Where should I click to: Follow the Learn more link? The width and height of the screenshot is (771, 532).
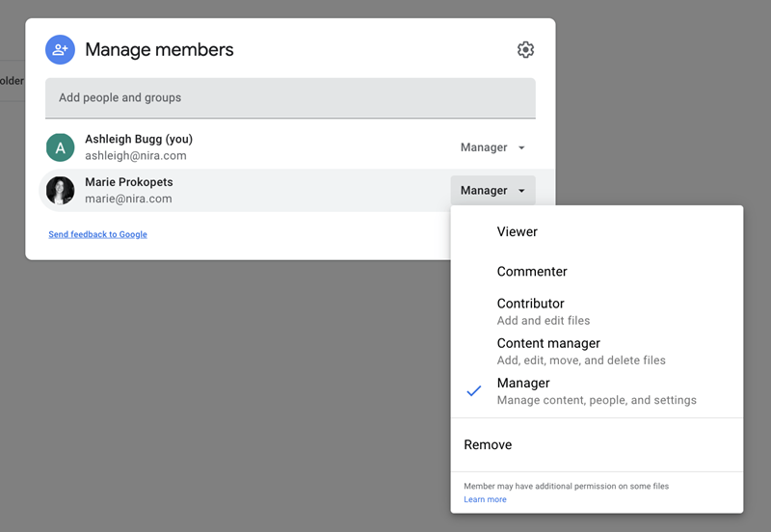485,499
